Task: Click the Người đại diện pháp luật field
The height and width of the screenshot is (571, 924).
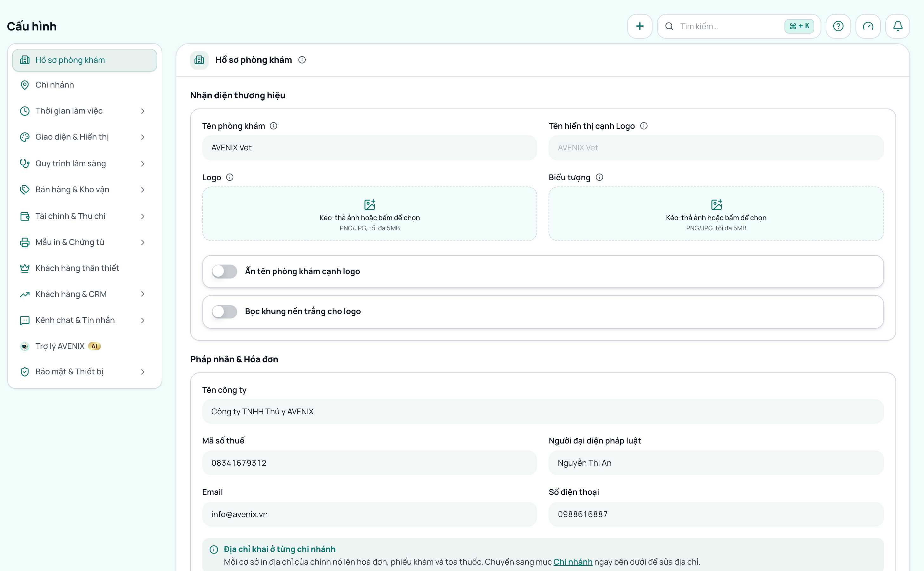Action: click(716, 463)
